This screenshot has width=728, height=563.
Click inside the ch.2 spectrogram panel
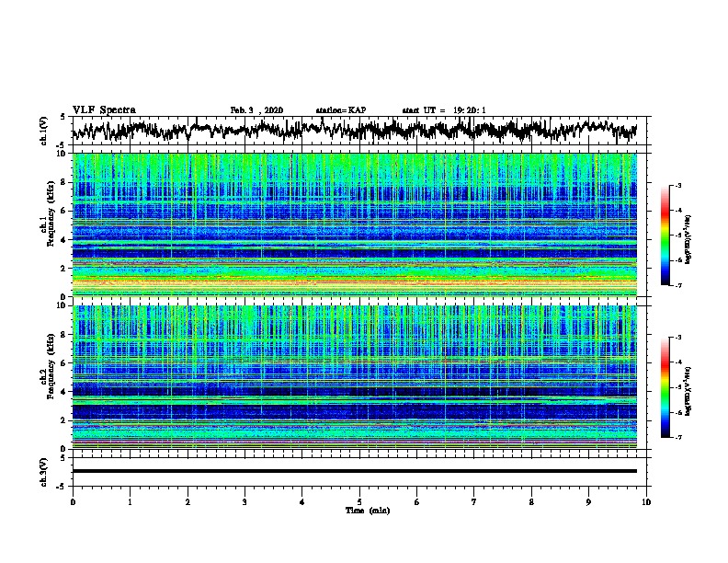point(354,377)
